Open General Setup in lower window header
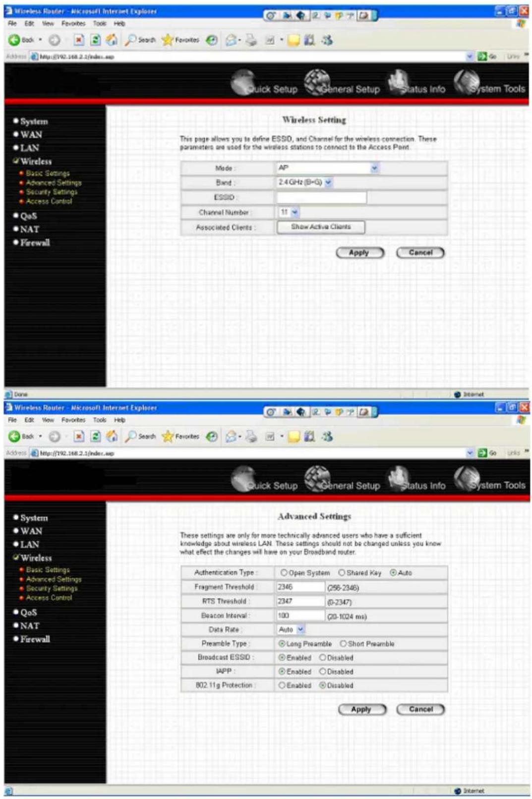532x799 pixels. point(342,480)
